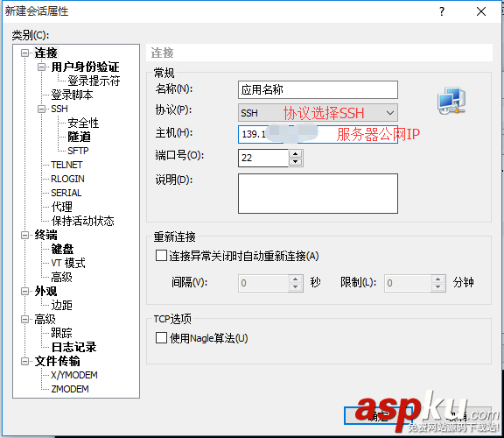The width and height of the screenshot is (504, 438).
Task: Close the new session properties dialog
Action: click(x=481, y=11)
